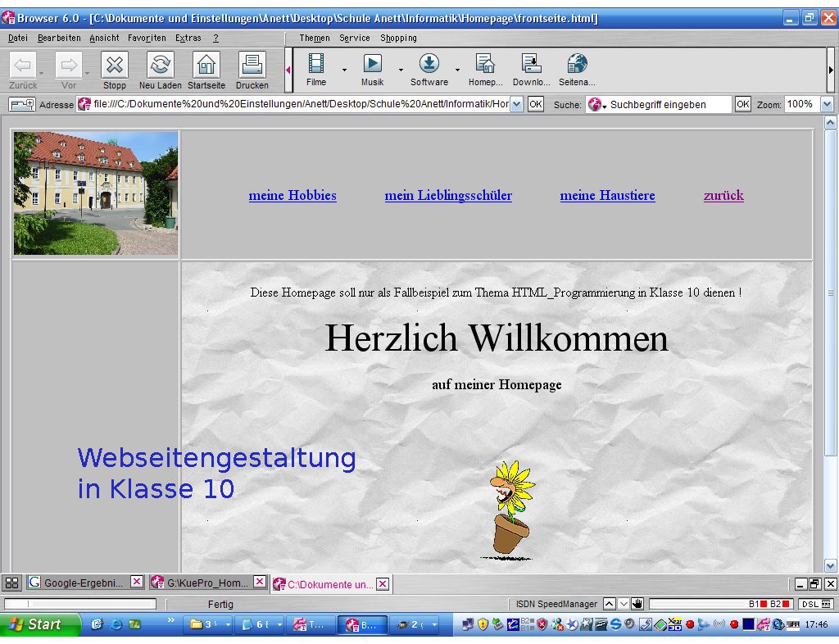Select the Downloads toolbar icon
Screen dimensions: 839x644
point(531,64)
